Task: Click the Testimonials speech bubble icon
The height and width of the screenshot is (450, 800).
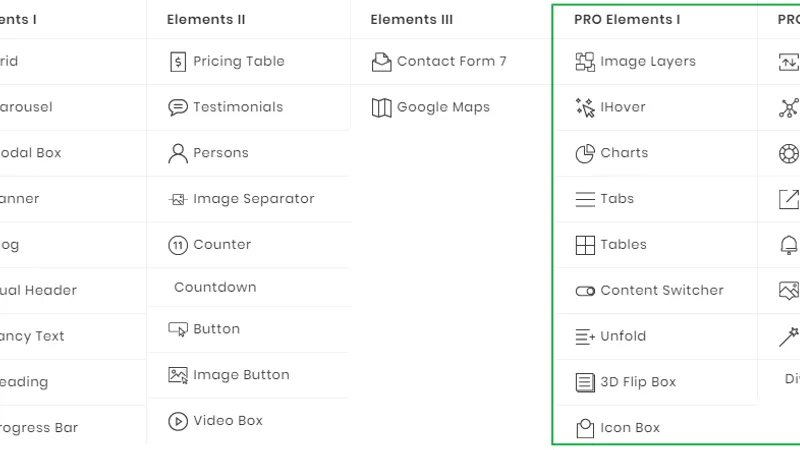Action: tap(178, 107)
